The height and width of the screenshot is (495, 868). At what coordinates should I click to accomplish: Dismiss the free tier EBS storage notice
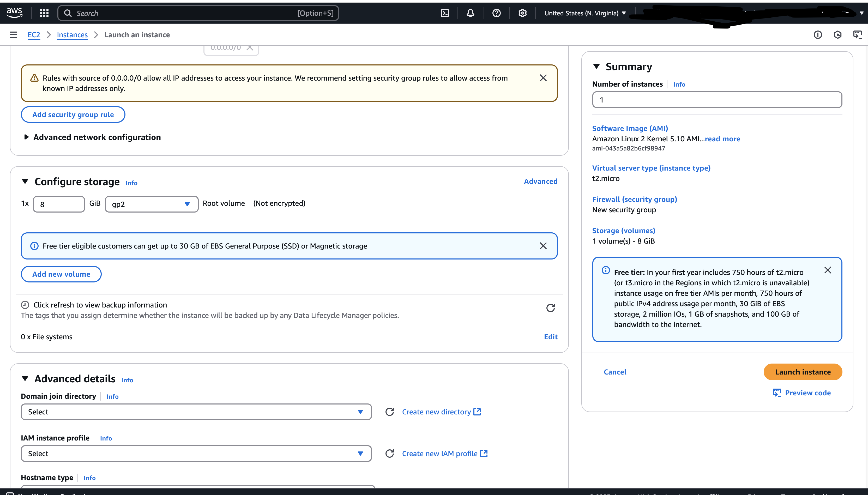click(543, 246)
